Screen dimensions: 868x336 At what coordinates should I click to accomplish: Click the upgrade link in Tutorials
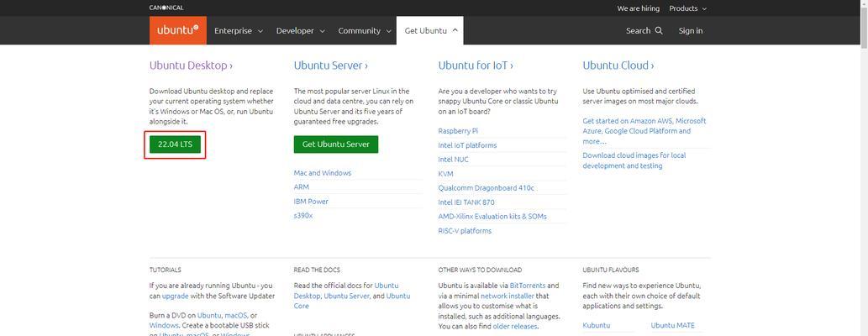[x=176, y=297]
